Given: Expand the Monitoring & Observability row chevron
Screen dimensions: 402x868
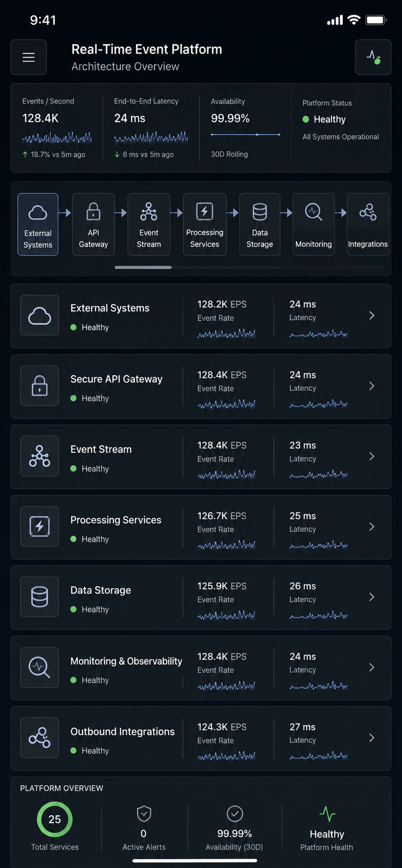Looking at the screenshot, I should pos(372,667).
